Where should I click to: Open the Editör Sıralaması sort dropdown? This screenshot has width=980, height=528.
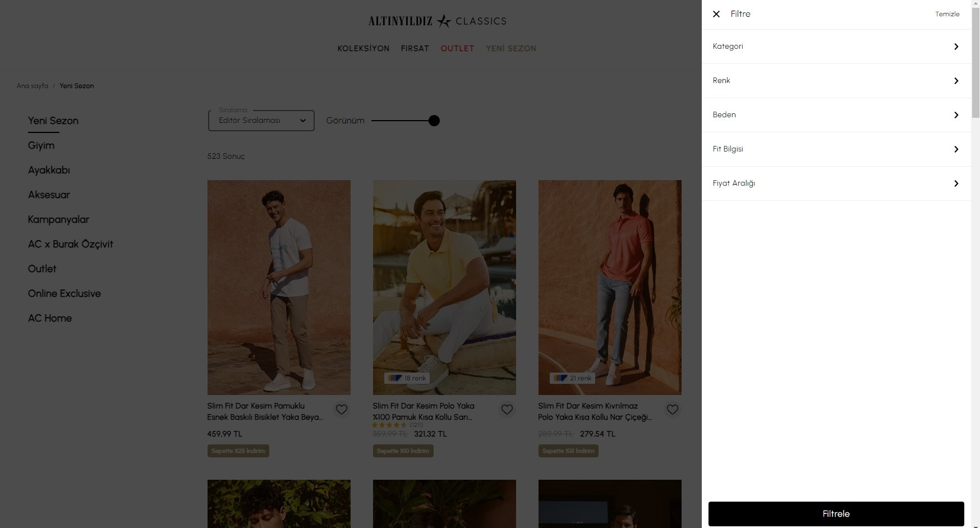[261, 121]
